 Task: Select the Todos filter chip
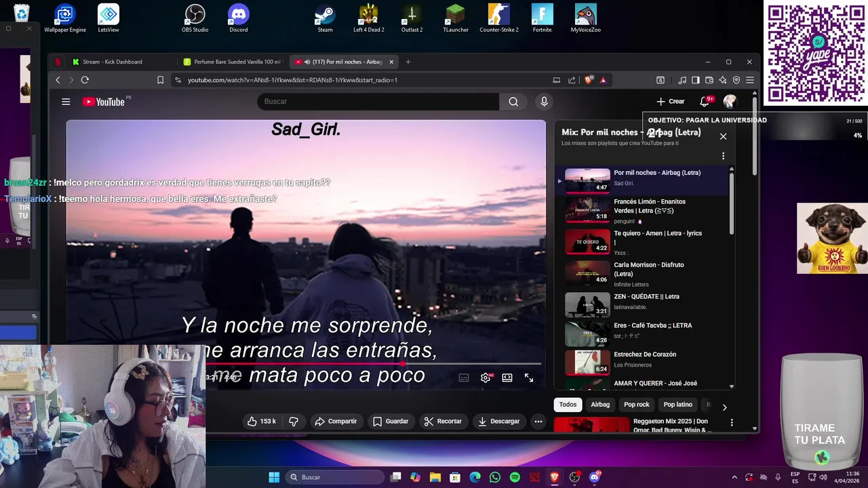point(568,405)
